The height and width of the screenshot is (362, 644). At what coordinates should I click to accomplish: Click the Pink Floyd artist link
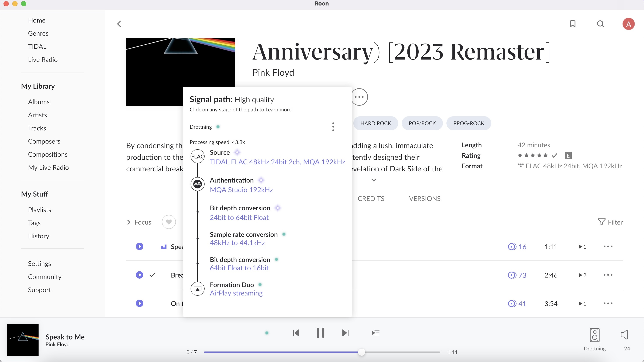[x=273, y=72]
